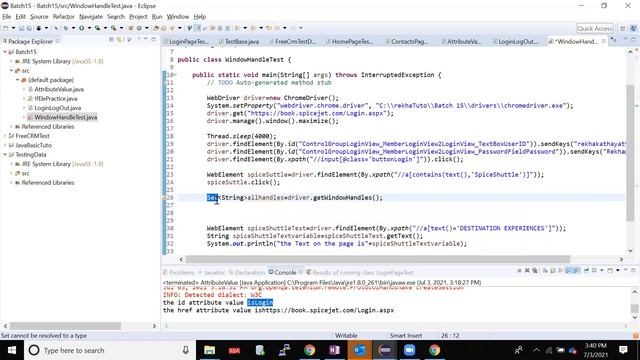The width and height of the screenshot is (640, 360).
Task: Select IfElePractice.java in Package Explorer
Action: coord(56,99)
